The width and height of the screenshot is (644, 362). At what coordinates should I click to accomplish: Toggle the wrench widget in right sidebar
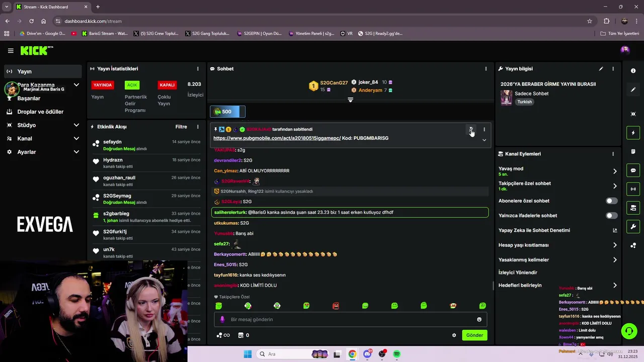pos(633,226)
